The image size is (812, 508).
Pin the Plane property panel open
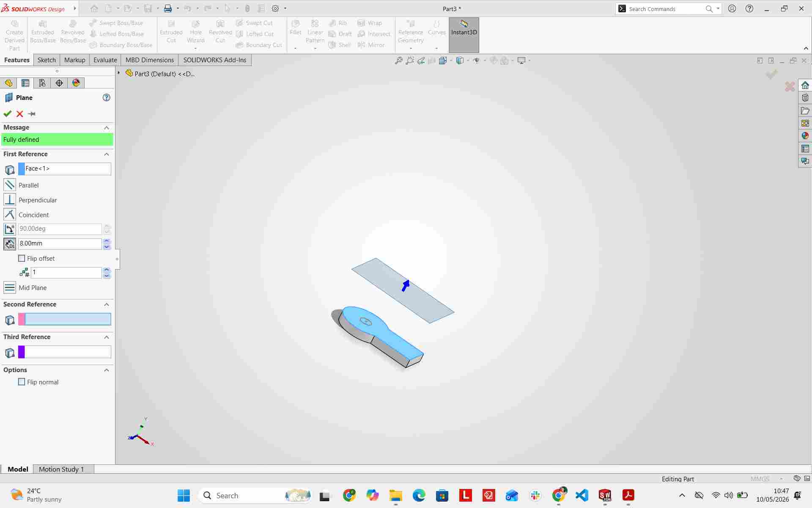[x=32, y=113]
